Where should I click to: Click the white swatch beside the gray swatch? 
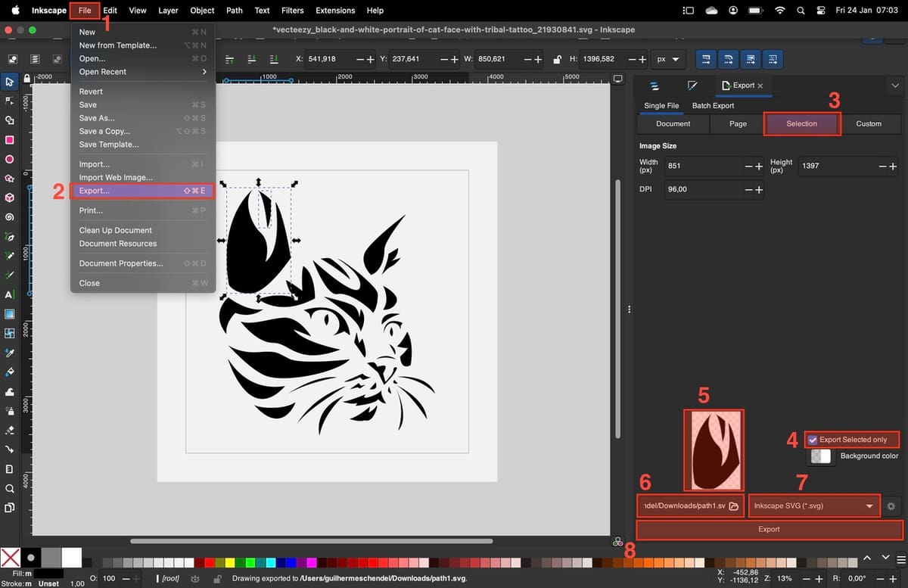pos(71,558)
